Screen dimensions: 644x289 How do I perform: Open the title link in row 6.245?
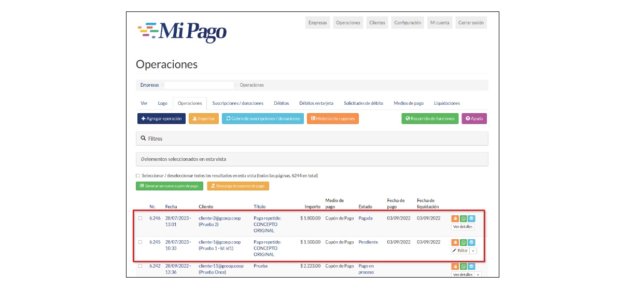268,248
